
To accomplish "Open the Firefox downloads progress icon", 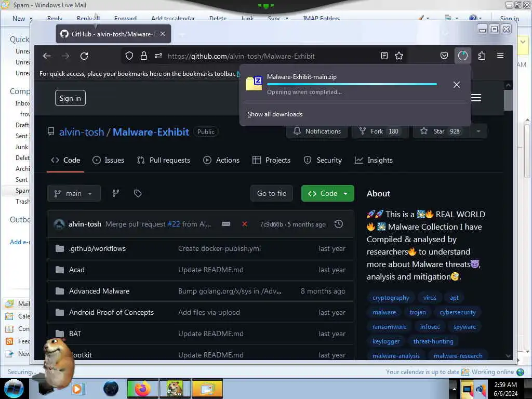I will pyautogui.click(x=463, y=56).
